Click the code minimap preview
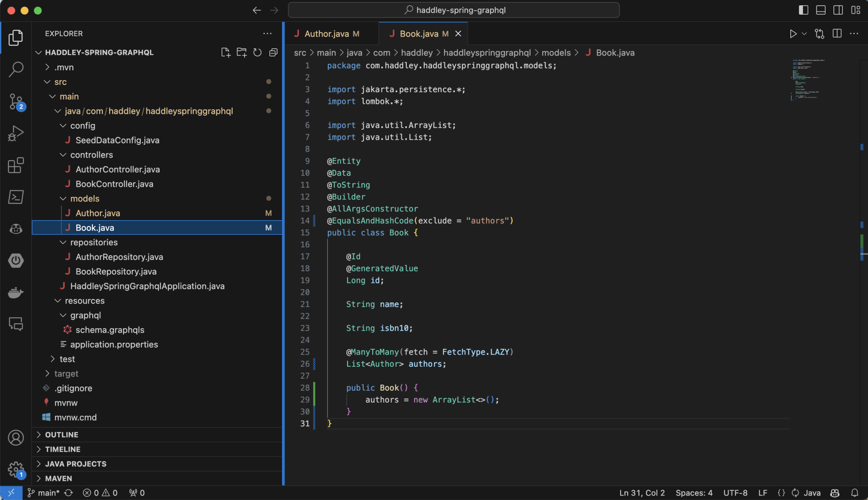The image size is (868, 500). [x=808, y=80]
